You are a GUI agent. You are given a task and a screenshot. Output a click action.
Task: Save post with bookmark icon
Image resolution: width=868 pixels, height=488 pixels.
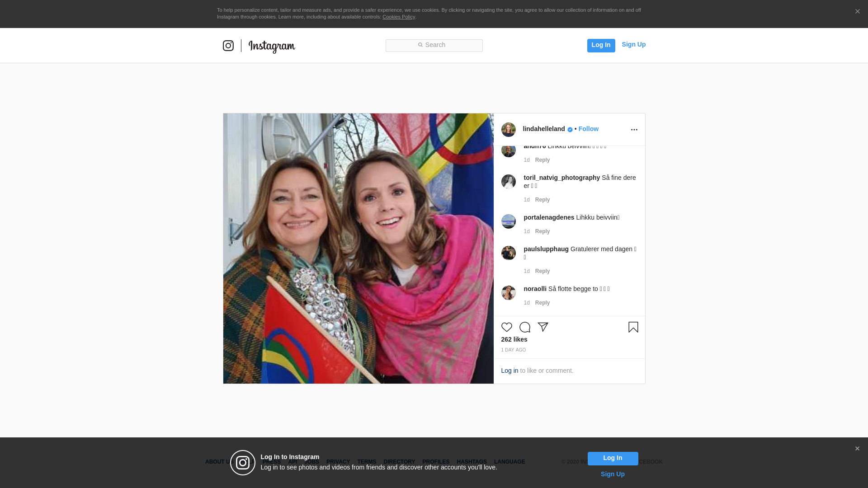tap(633, 327)
